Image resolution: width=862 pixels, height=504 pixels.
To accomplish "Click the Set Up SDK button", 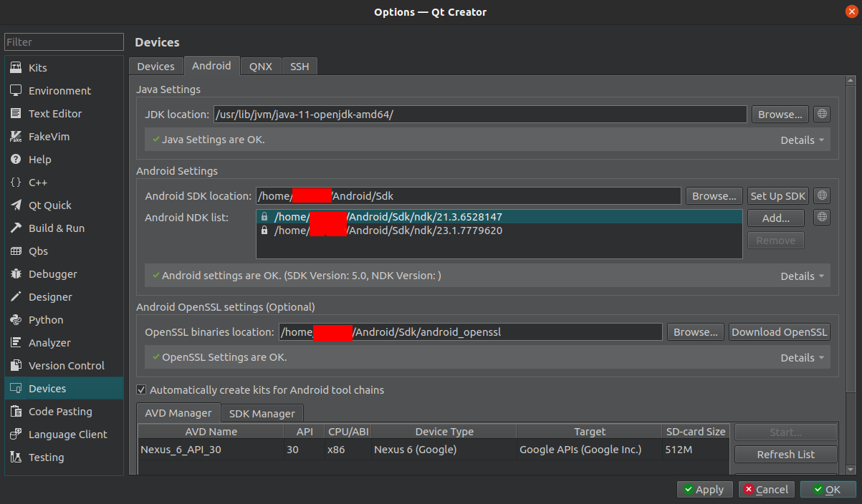I will 778,195.
